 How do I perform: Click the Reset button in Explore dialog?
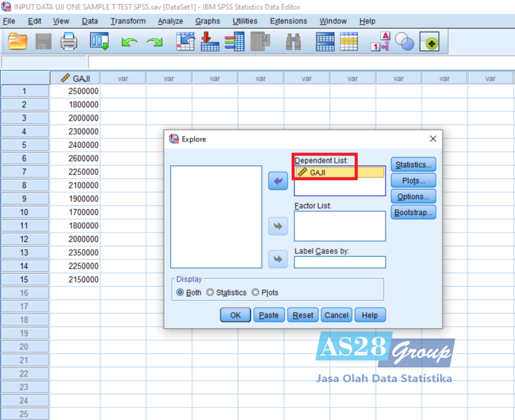coord(303,316)
